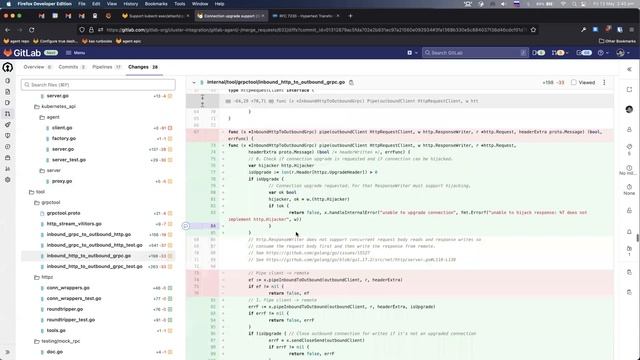The height and width of the screenshot is (360, 640).
Task: Collapse the grpctool folder
Action: click(47, 202)
